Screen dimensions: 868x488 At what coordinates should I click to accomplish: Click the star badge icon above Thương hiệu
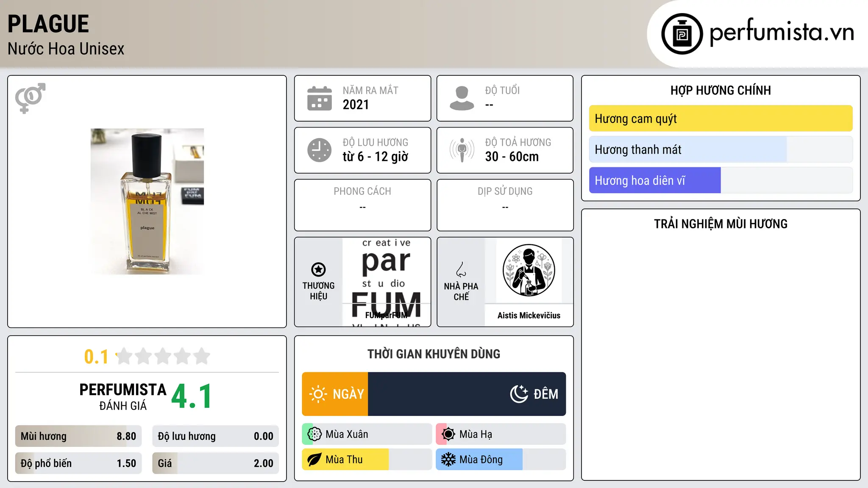pyautogui.click(x=318, y=269)
